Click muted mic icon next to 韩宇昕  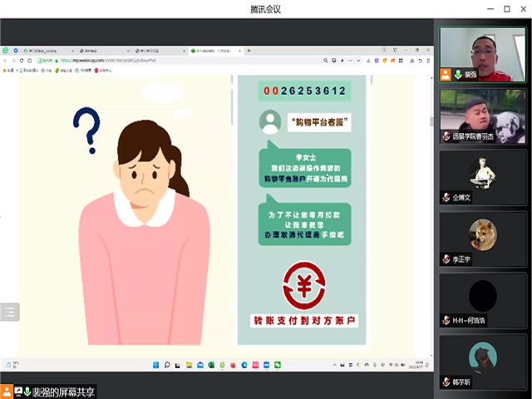point(446,382)
